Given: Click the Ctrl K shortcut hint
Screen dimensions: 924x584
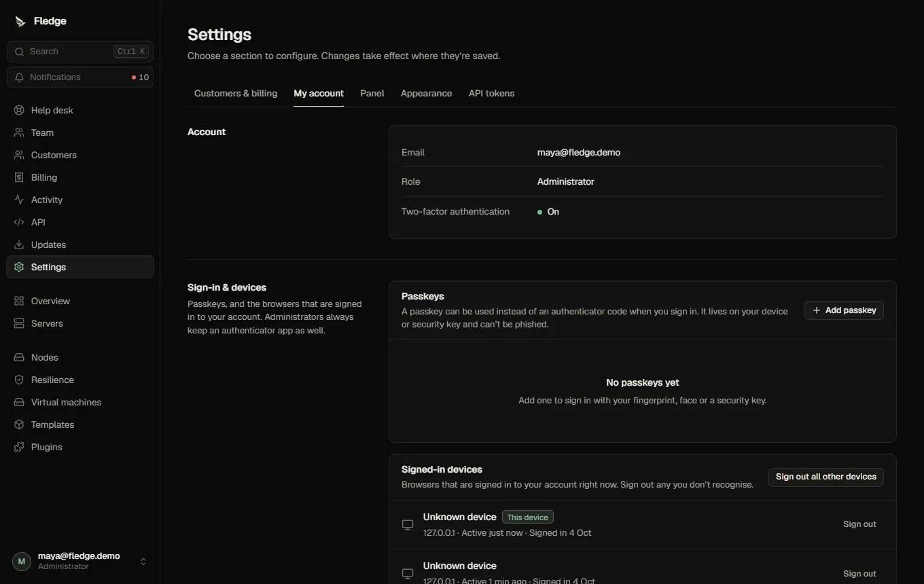Looking at the screenshot, I should [131, 52].
